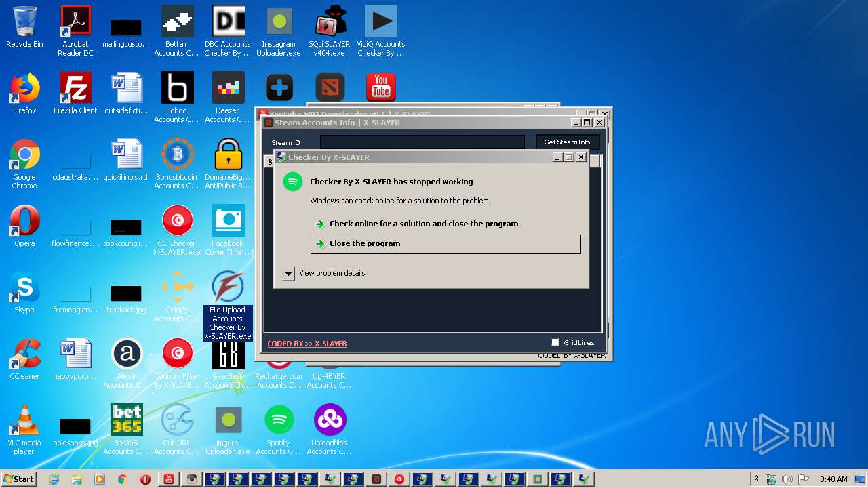Open Windows Media Player on taskbar
Screen dimensions: 868x488
100,479
